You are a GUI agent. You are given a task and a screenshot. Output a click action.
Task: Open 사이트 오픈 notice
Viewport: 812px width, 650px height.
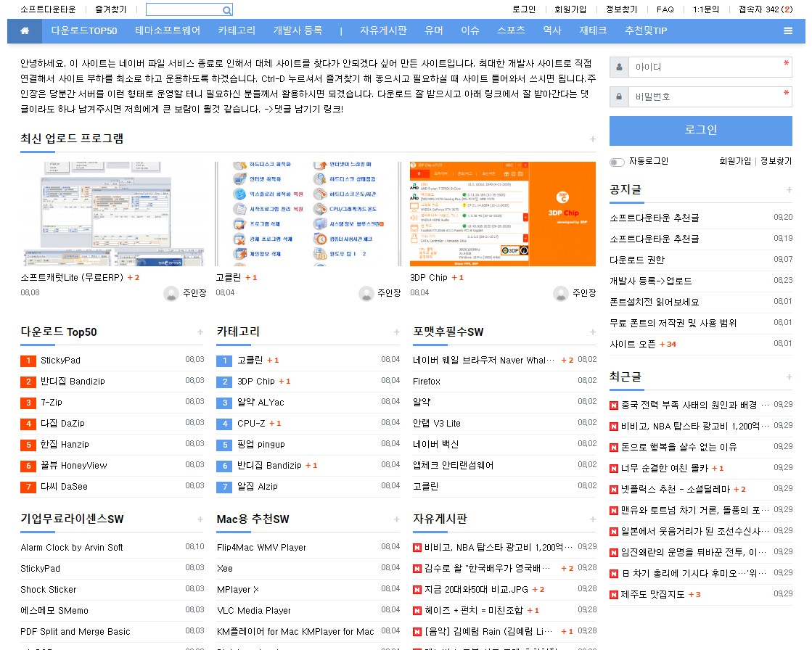pyautogui.click(x=633, y=345)
